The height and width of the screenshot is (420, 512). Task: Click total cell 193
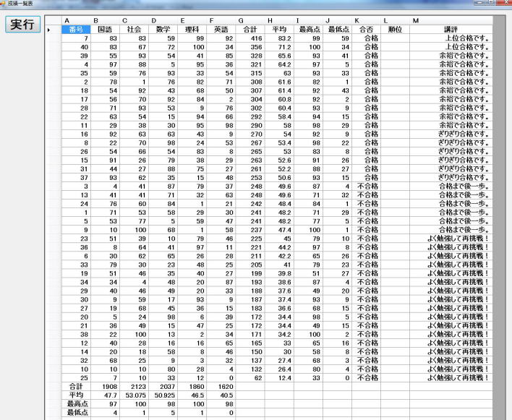point(250,282)
